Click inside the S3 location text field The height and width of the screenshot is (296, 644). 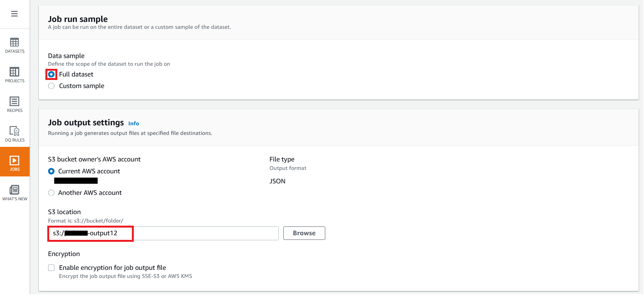(204, 233)
